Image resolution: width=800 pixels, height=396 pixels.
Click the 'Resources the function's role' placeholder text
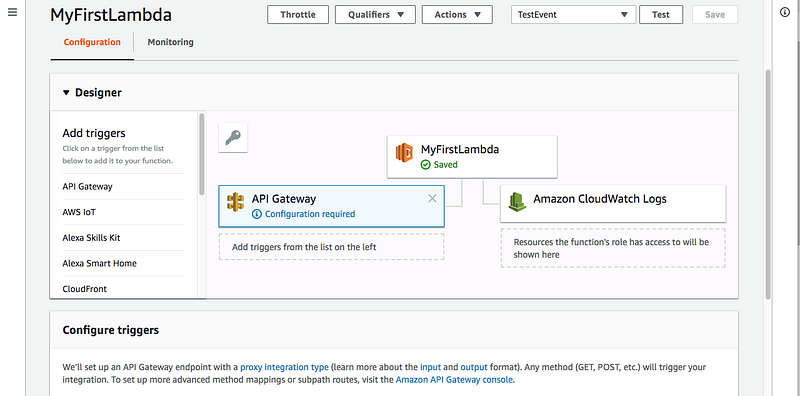tap(611, 248)
